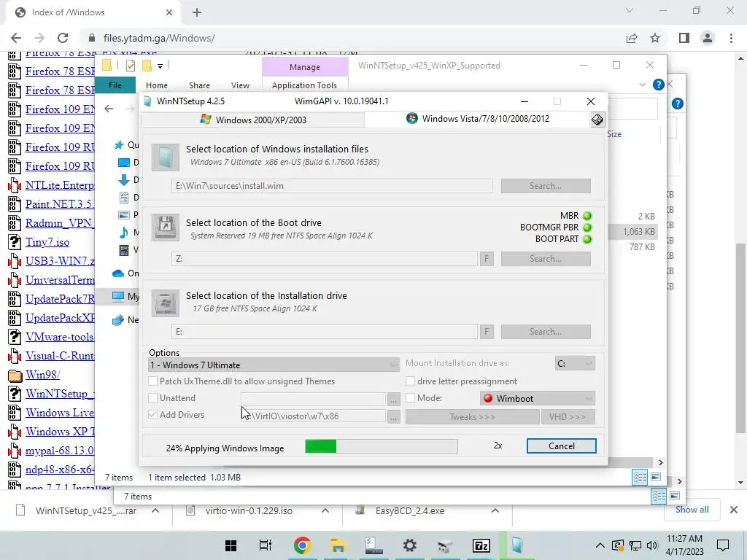Expand the WinNTSetup rar download options
This screenshot has width=747, height=560.
(155, 510)
